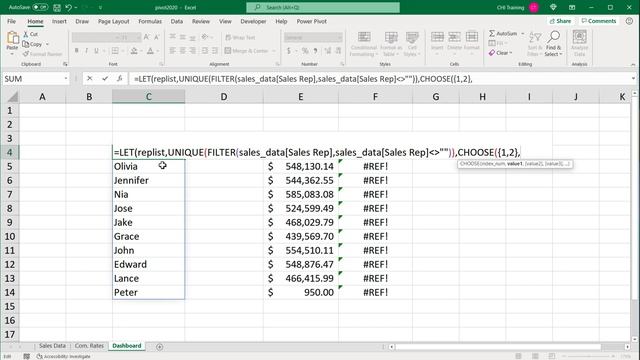Screen dimensions: 640x360
Task: Click the Find & Select magnifier icon
Action: click(553, 38)
